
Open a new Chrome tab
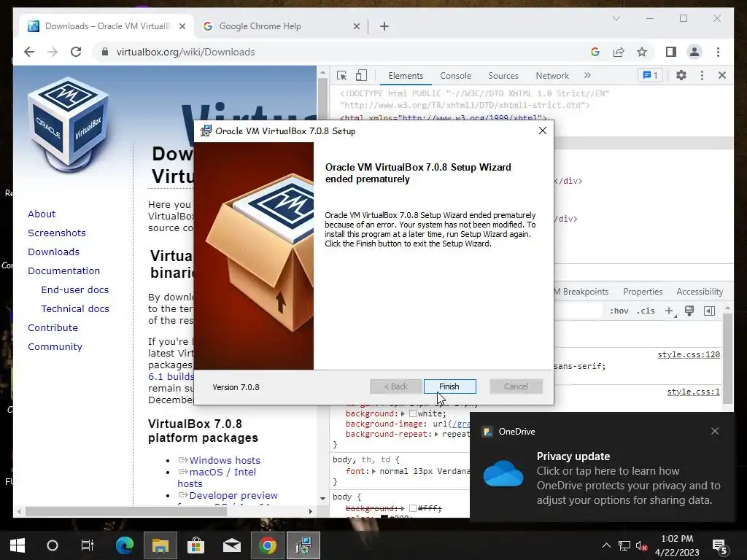click(x=384, y=26)
